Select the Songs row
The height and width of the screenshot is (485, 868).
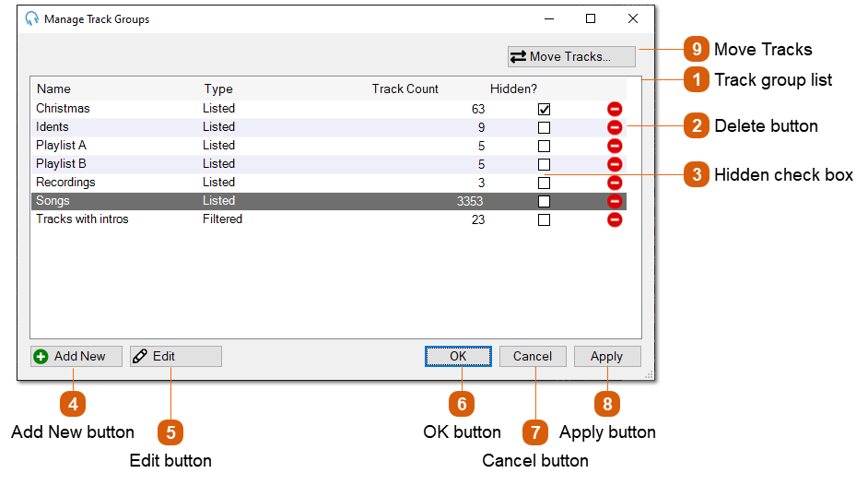tap(329, 201)
